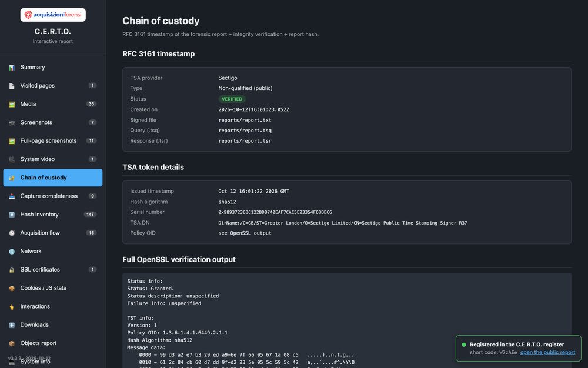Click the Non-qualified (public) type value
588x368 pixels.
245,88
